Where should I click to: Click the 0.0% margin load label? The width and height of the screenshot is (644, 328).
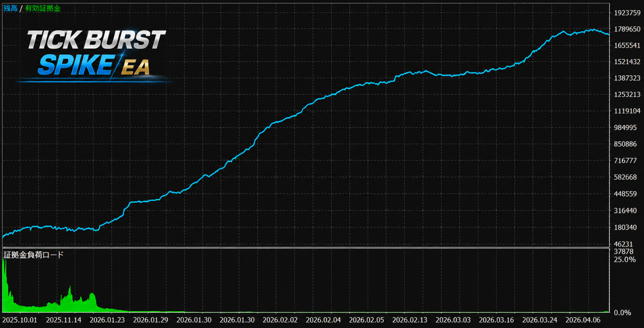[x=622, y=313]
